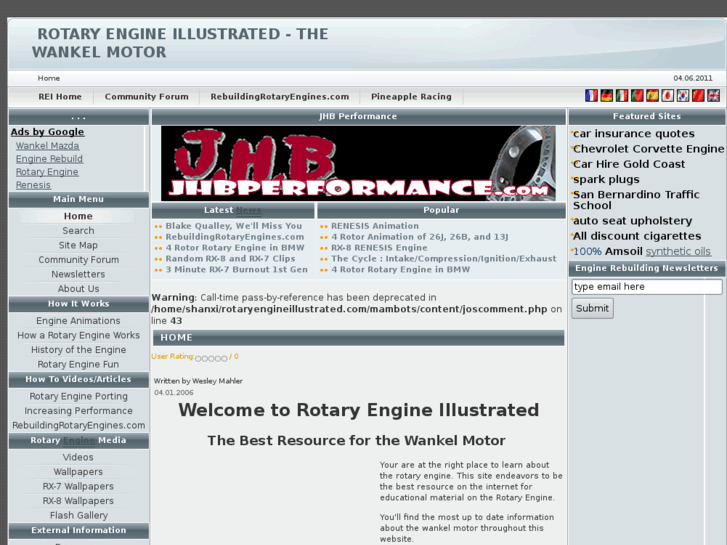Open 'The Cycle : Intake/Compression/Ignition/Exhaust'

[444, 258]
